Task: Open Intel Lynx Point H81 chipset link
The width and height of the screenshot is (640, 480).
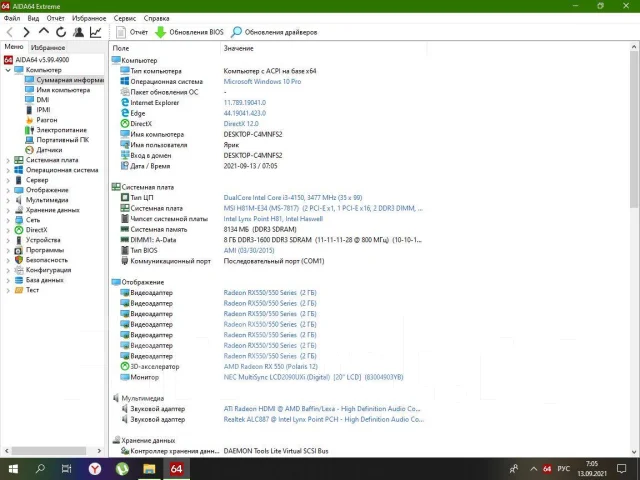Action: pos(273,219)
